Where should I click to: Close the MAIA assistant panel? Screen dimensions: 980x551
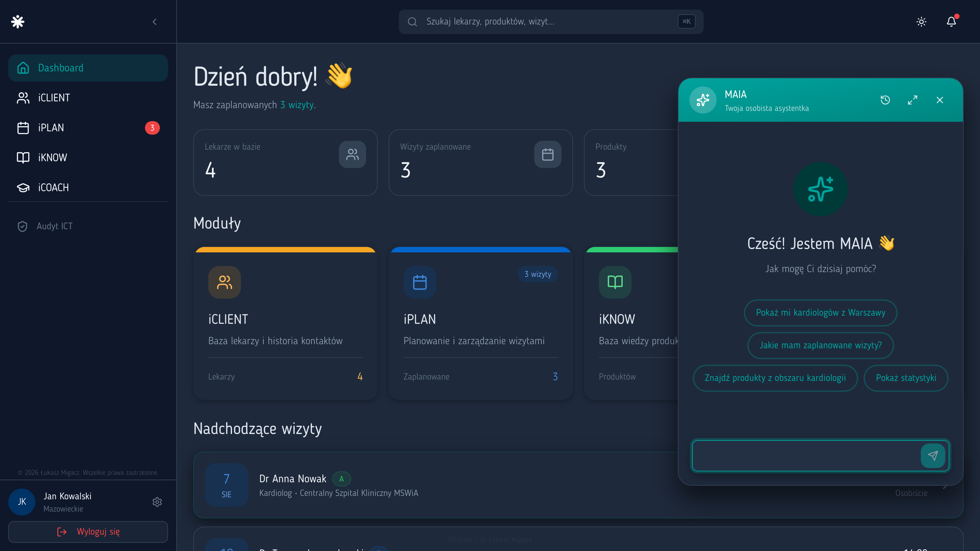940,100
